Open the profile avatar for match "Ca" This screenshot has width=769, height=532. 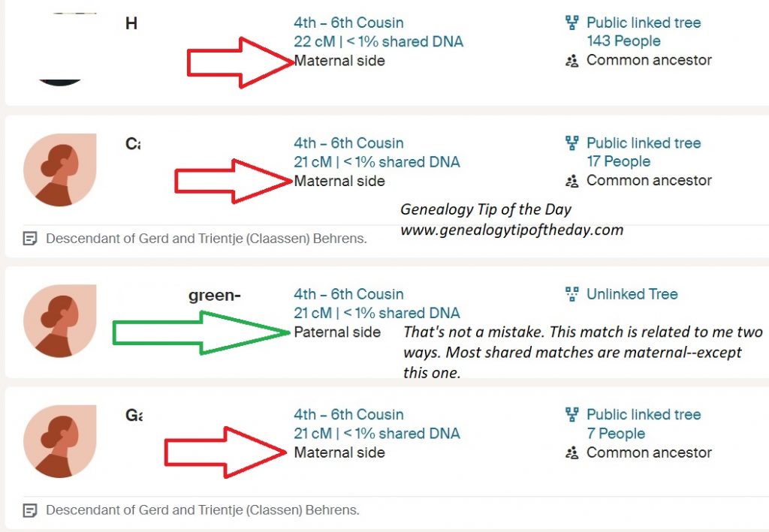pos(60,170)
